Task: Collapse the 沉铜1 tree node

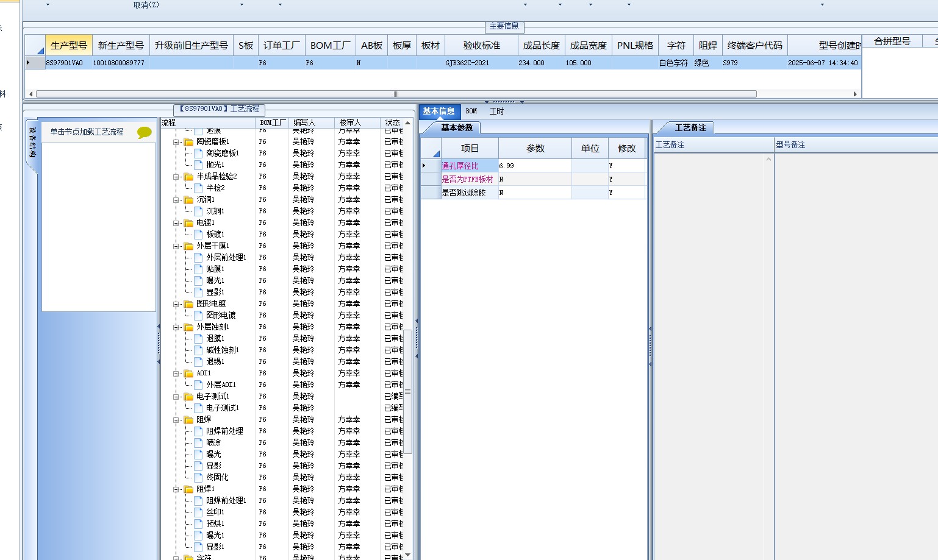Action: [176, 200]
